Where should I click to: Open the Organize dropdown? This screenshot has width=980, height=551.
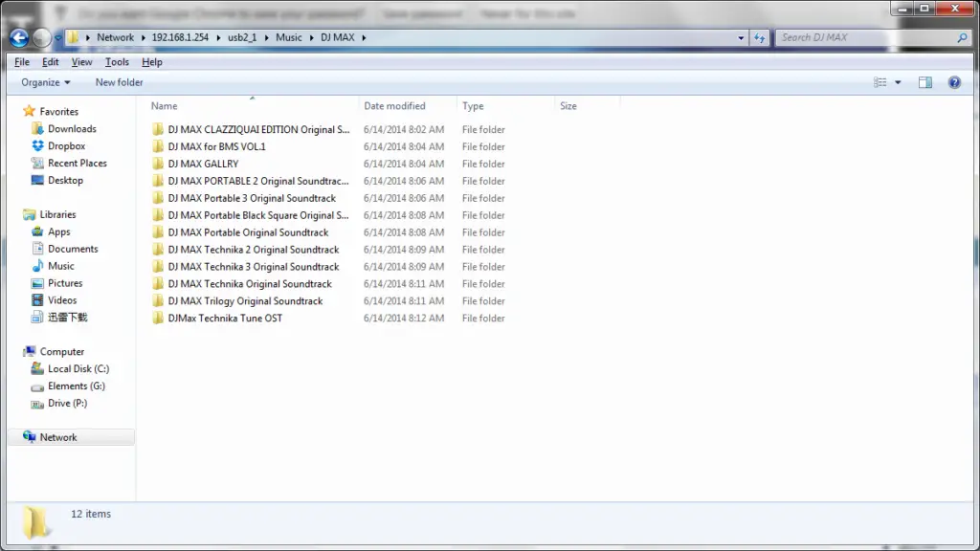pyautogui.click(x=46, y=82)
